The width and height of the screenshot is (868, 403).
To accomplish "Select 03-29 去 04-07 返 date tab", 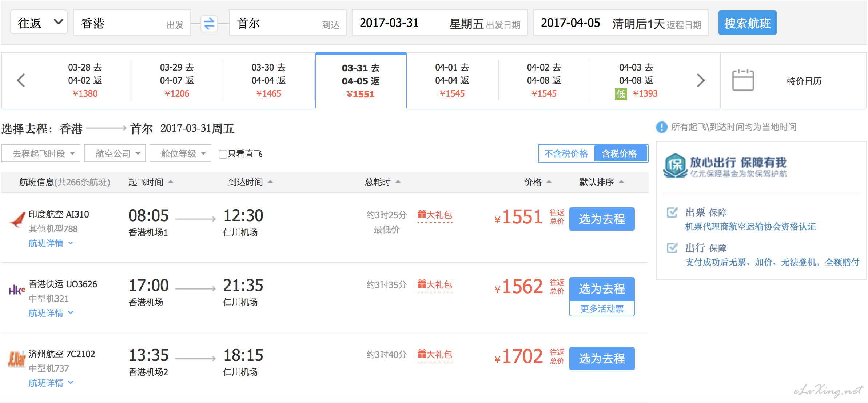I will pyautogui.click(x=177, y=80).
